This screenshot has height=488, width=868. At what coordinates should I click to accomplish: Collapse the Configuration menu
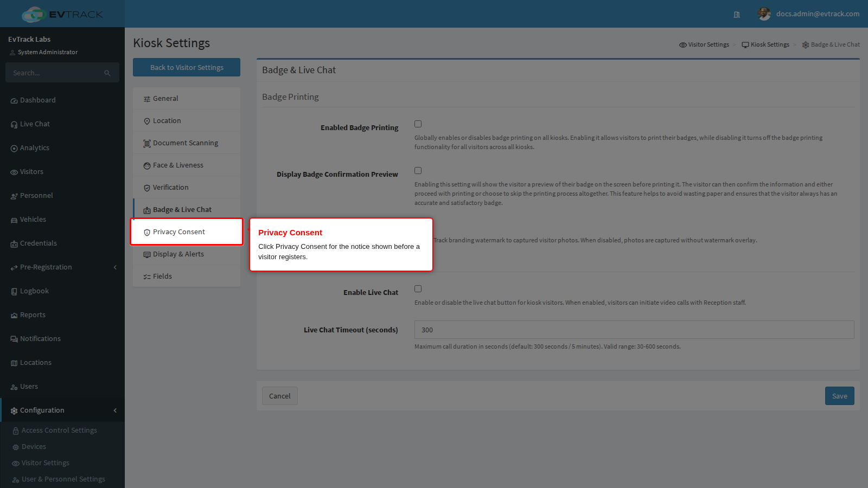point(62,410)
